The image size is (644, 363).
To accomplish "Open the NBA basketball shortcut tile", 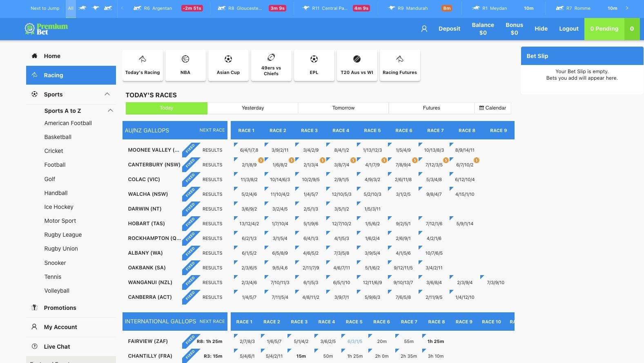I will 185,65.
